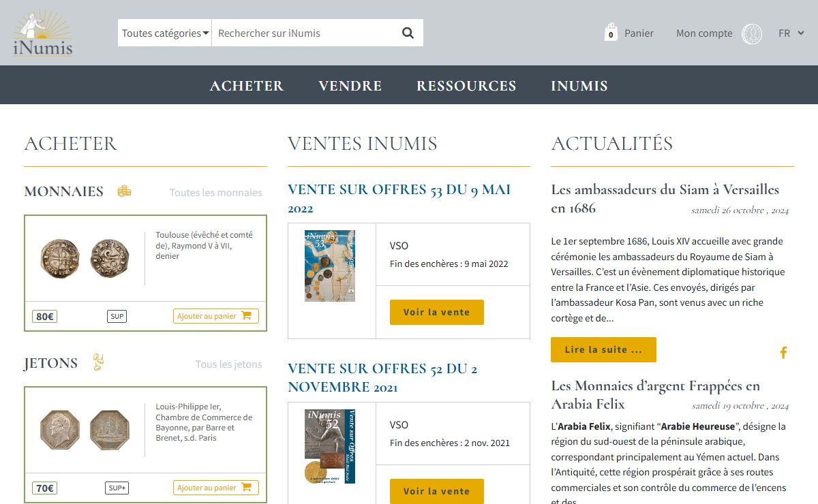
Task: Click the Toulouse Raymond V à VII description
Action: coord(204,245)
